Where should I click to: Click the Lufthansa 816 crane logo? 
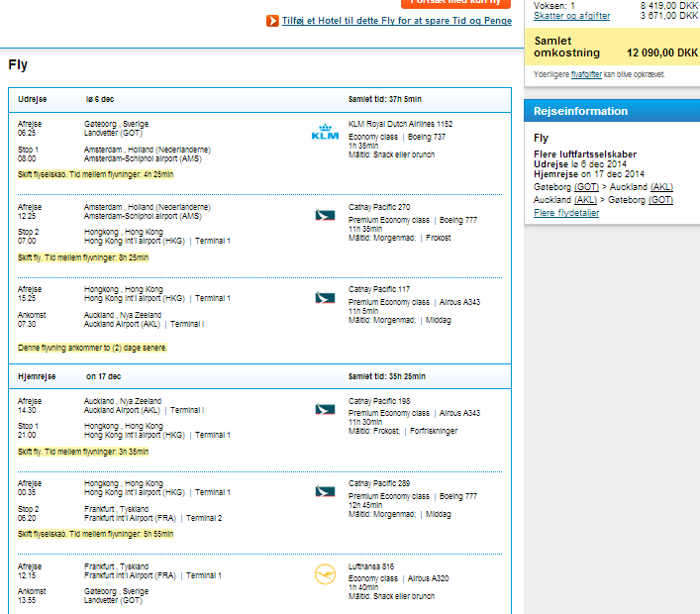pos(325,573)
